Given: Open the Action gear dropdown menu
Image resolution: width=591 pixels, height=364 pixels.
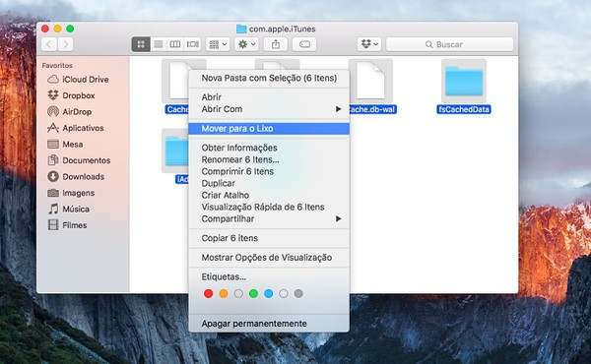Looking at the screenshot, I should pyautogui.click(x=247, y=44).
